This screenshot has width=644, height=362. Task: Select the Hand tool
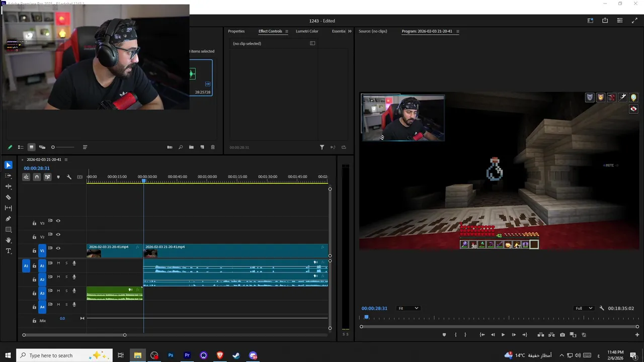[9, 240]
